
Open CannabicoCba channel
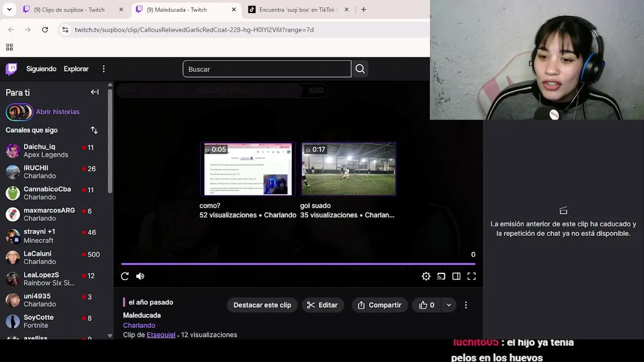coord(54,193)
